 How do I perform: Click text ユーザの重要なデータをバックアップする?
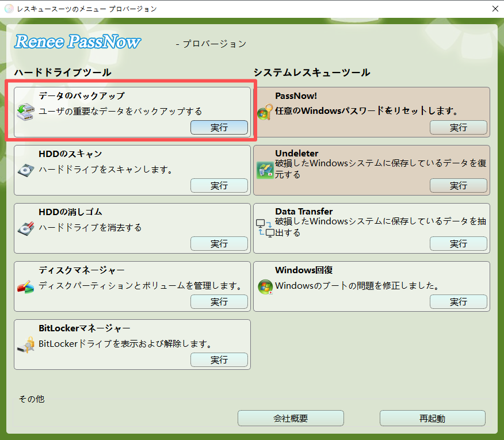(120, 111)
